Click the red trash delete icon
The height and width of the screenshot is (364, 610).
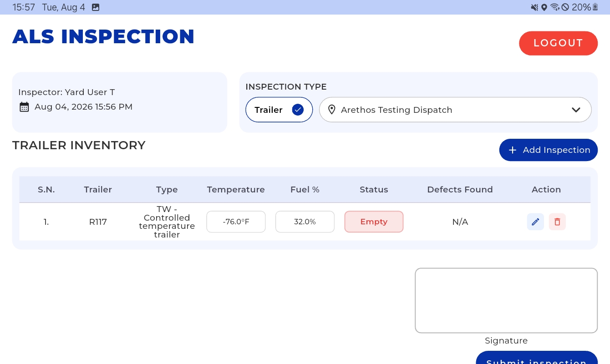tap(557, 222)
